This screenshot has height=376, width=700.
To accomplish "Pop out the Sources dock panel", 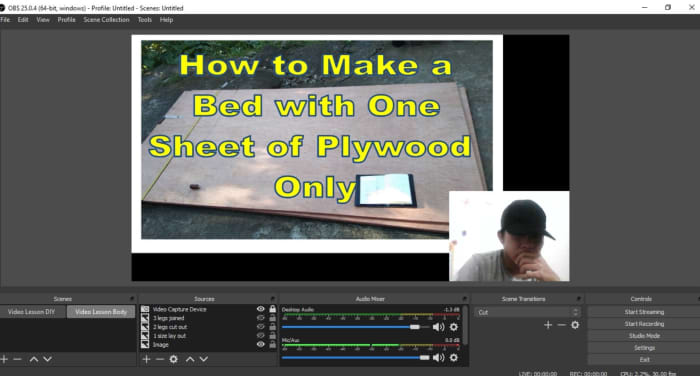I will [272, 298].
